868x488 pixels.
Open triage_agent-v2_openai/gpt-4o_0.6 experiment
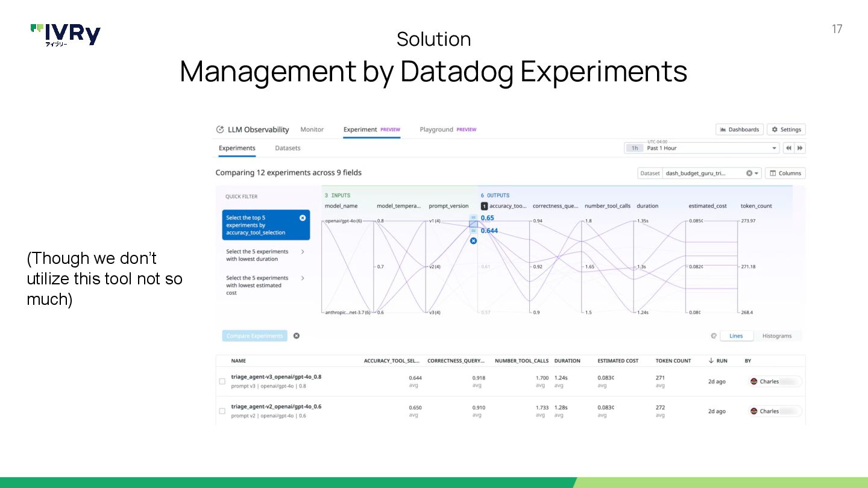276,407
